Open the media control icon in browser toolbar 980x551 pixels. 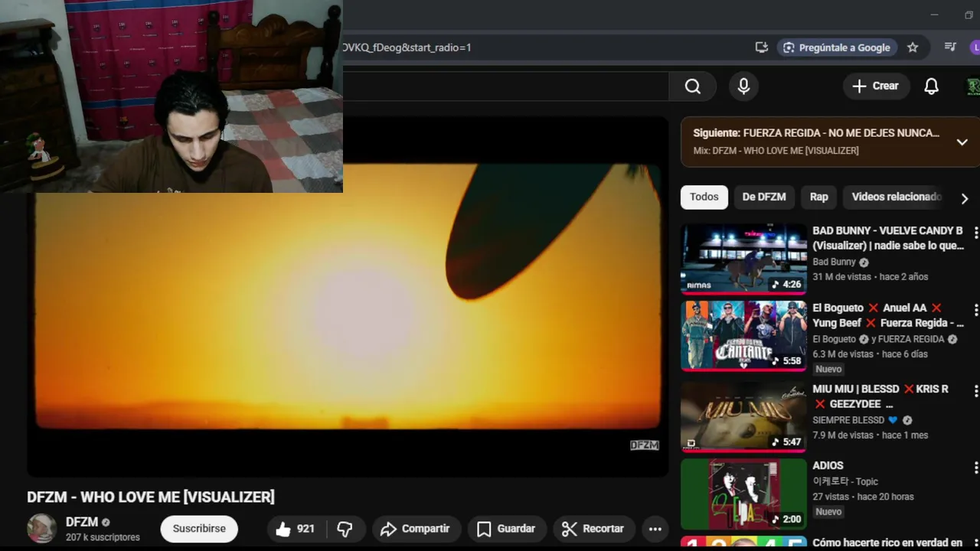[950, 47]
